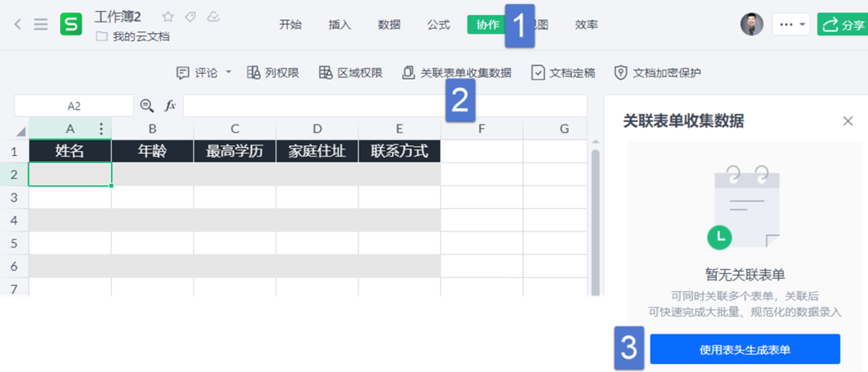This screenshot has width=868, height=372.
Task: Click the 姓名 header cell
Action: click(70, 152)
